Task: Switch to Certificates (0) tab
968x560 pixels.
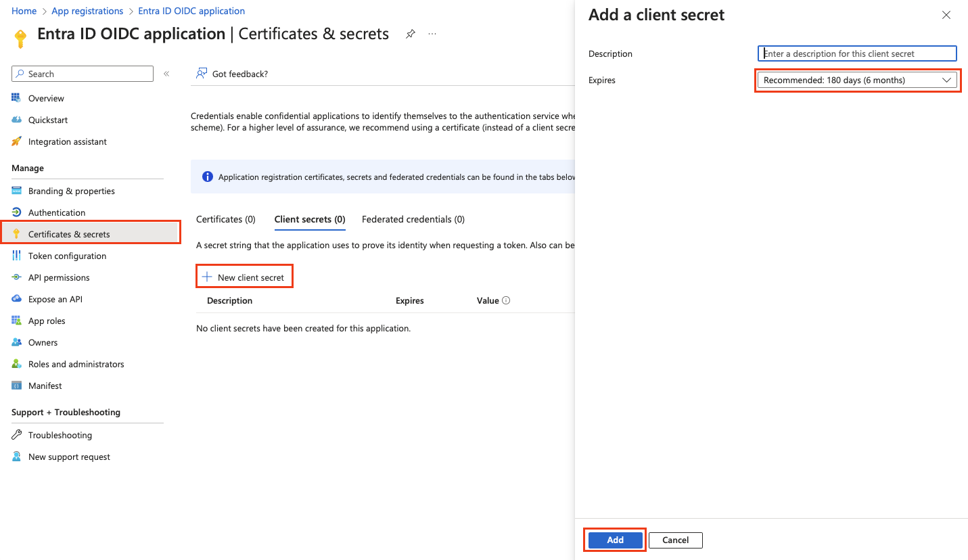Action: coord(226,219)
